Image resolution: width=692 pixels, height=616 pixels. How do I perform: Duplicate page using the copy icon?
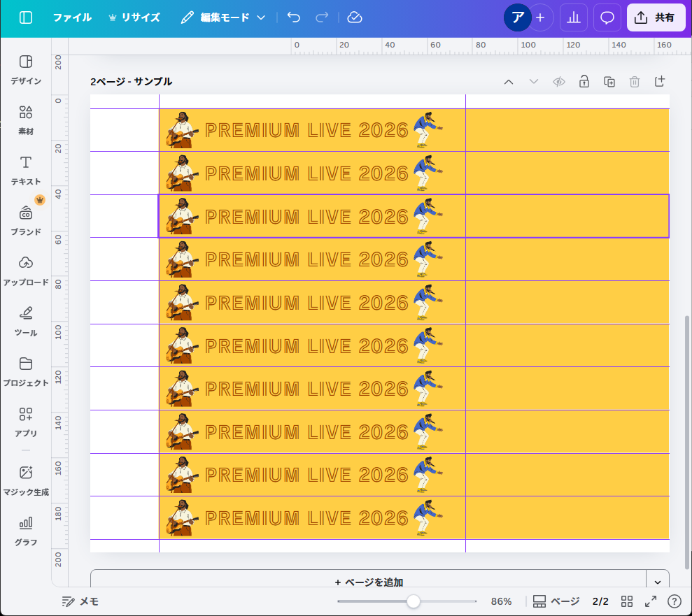click(609, 82)
